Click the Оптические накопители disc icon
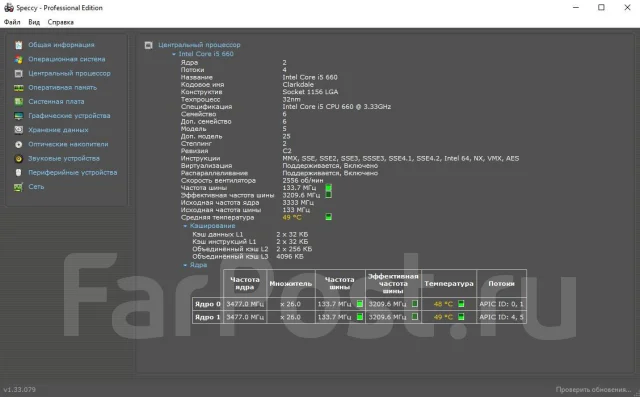This screenshot has width=640, height=397. pos(18,144)
